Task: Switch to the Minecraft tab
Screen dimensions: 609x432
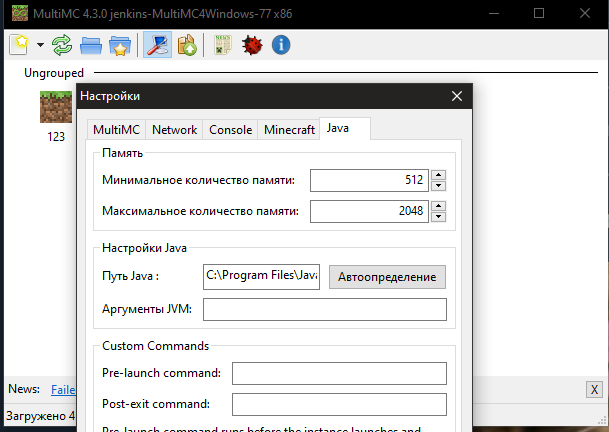Action: (289, 130)
